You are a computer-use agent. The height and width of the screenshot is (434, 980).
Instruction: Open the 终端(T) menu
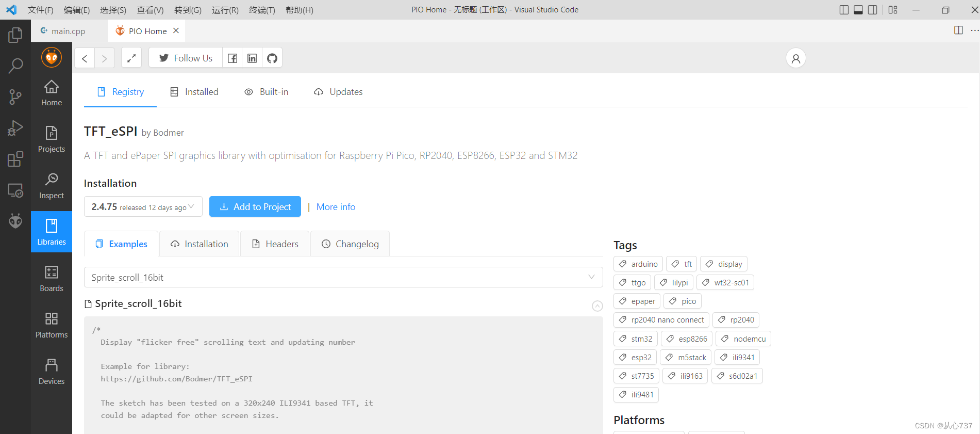262,10
